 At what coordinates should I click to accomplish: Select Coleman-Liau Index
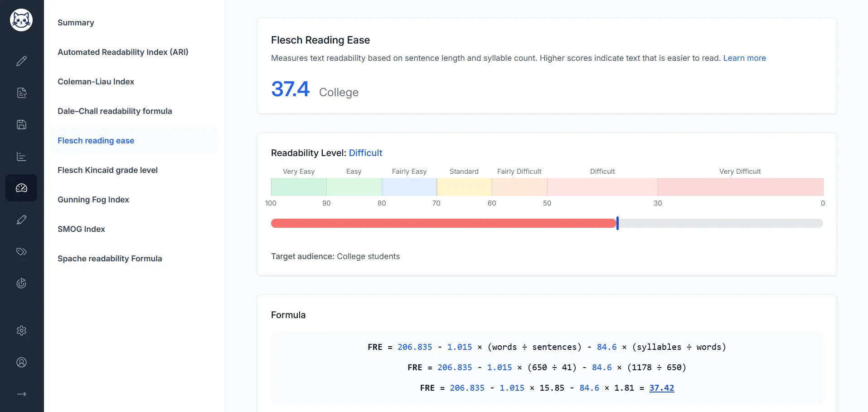[96, 82]
